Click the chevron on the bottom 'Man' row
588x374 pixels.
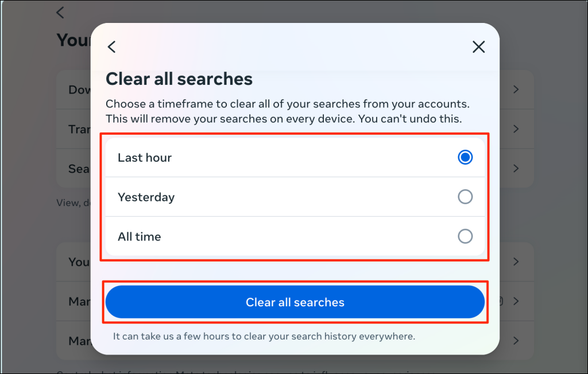click(x=516, y=341)
